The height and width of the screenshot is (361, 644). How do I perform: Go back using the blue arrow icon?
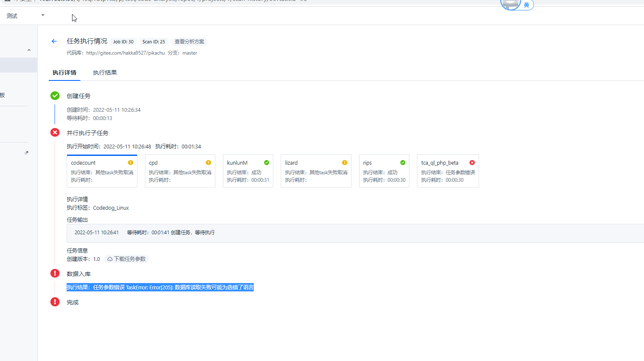54,41
